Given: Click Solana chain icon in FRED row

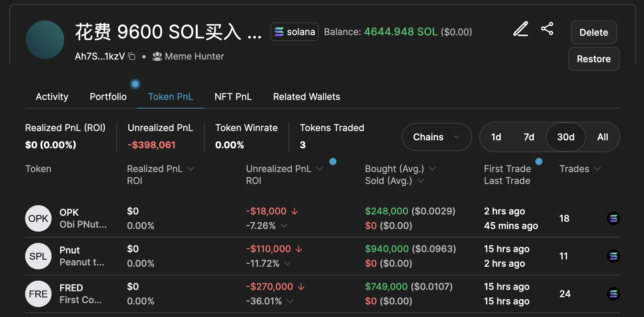Looking at the screenshot, I should click(x=613, y=294).
